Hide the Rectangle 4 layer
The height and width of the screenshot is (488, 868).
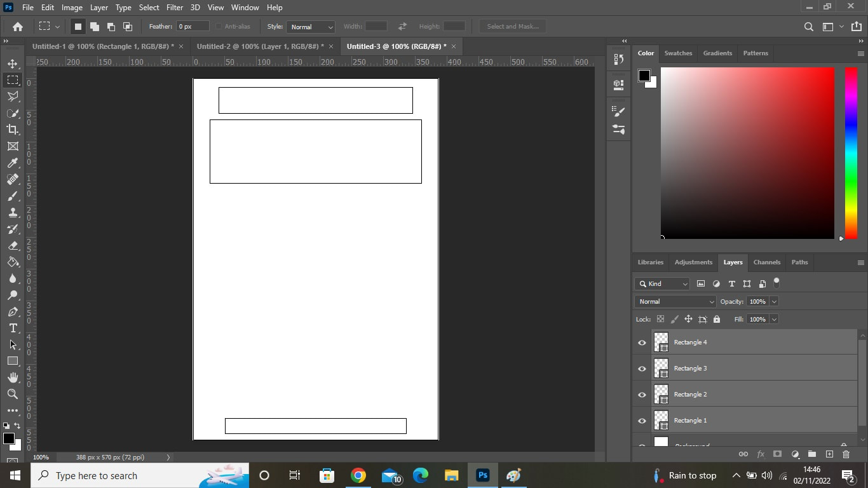(642, 342)
